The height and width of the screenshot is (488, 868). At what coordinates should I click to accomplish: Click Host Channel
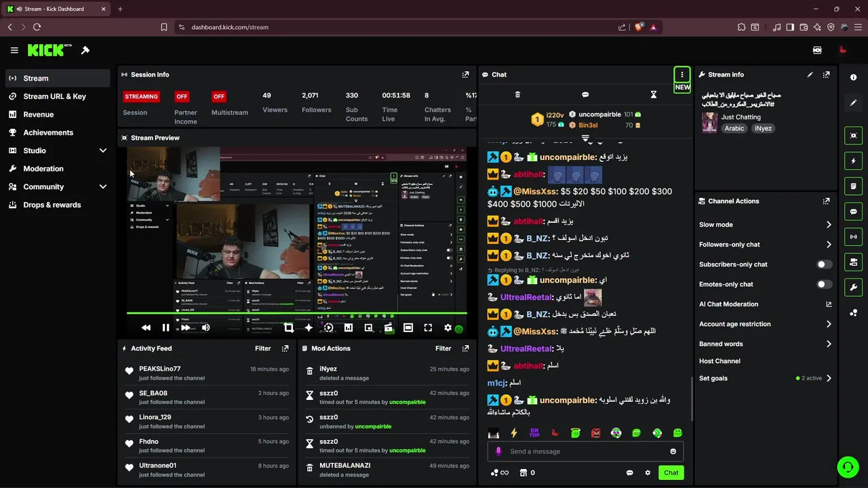(x=719, y=361)
